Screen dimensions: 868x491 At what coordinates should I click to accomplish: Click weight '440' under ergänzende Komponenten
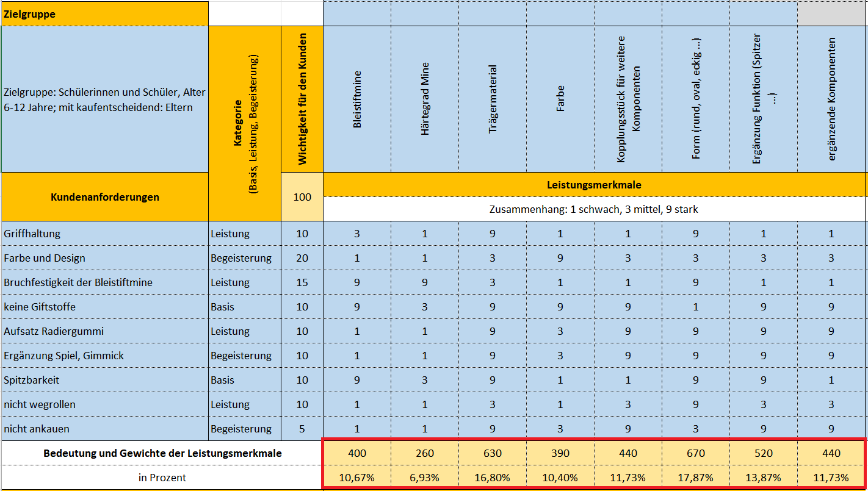(x=831, y=453)
